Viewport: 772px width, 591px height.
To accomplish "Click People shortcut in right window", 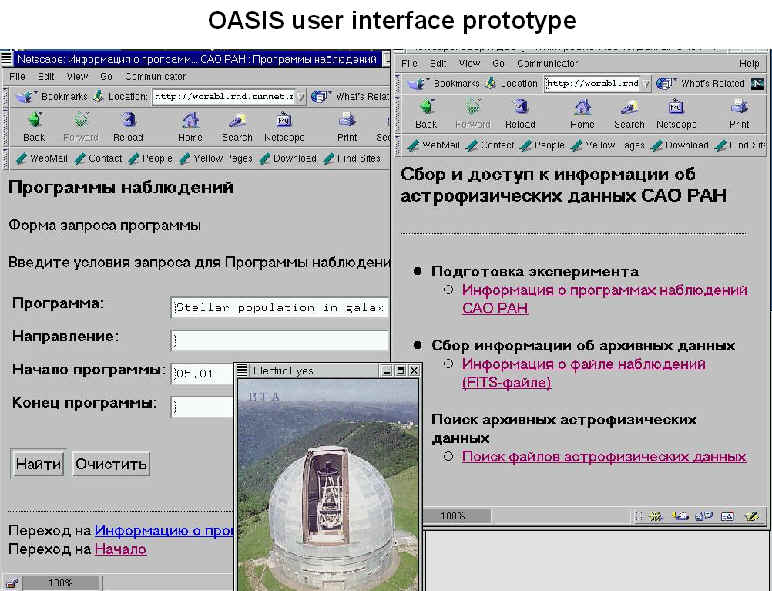I will tap(542, 145).
